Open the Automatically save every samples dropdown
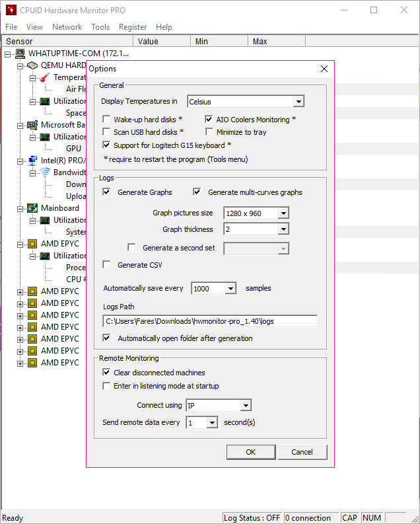The width and height of the screenshot is (420, 524). coord(230,289)
